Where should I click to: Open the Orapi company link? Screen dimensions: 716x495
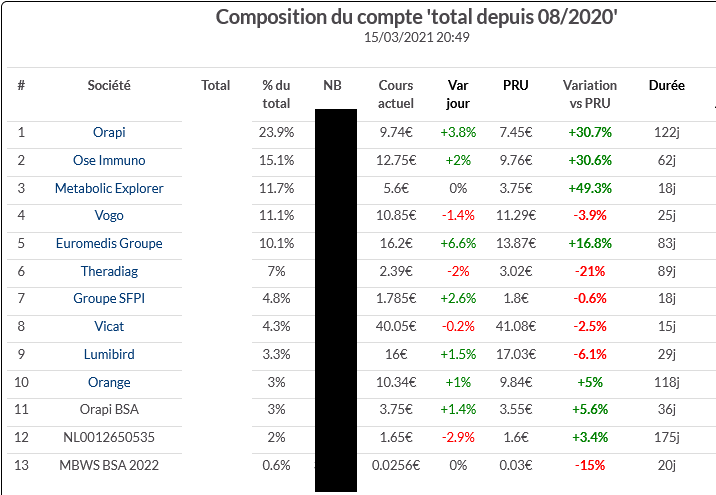(109, 132)
